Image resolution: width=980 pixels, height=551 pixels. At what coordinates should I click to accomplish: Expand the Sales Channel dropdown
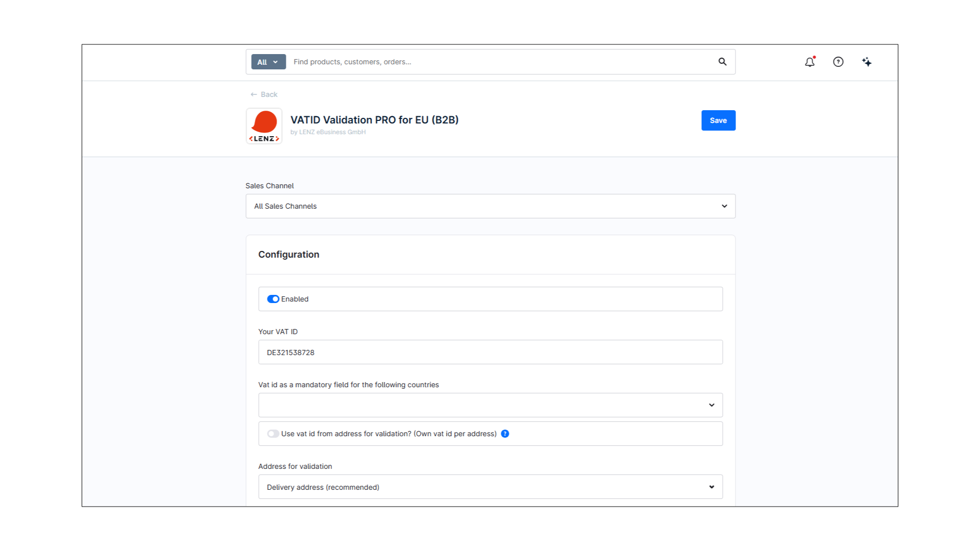tap(490, 206)
